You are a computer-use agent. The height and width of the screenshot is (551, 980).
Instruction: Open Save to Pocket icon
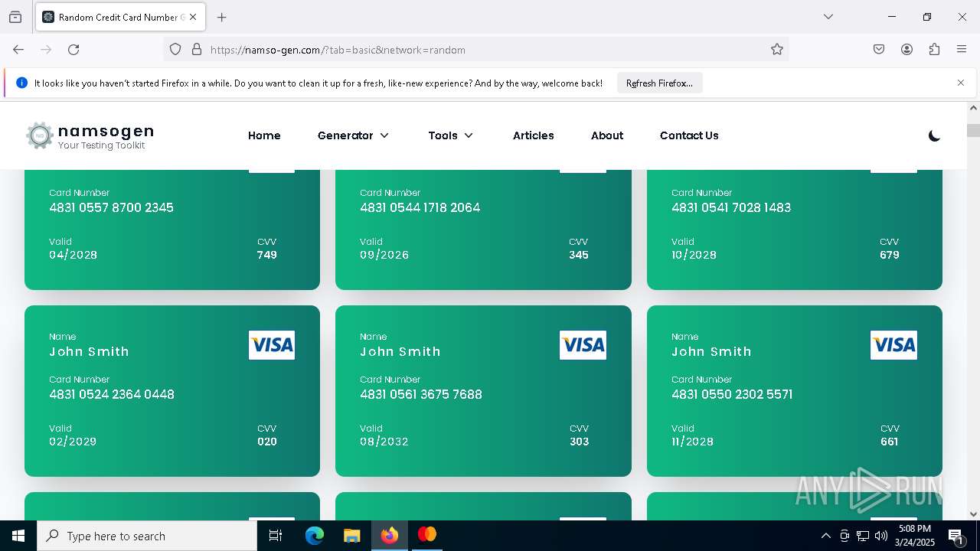879,50
